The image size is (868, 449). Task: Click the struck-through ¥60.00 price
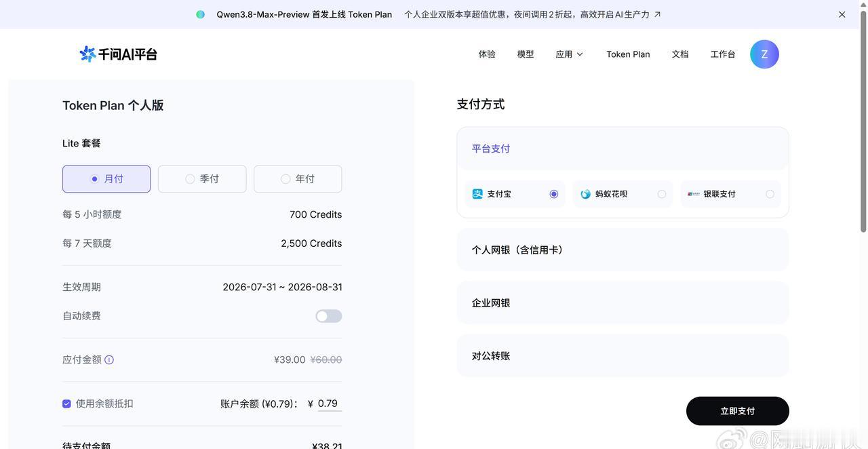(x=326, y=359)
